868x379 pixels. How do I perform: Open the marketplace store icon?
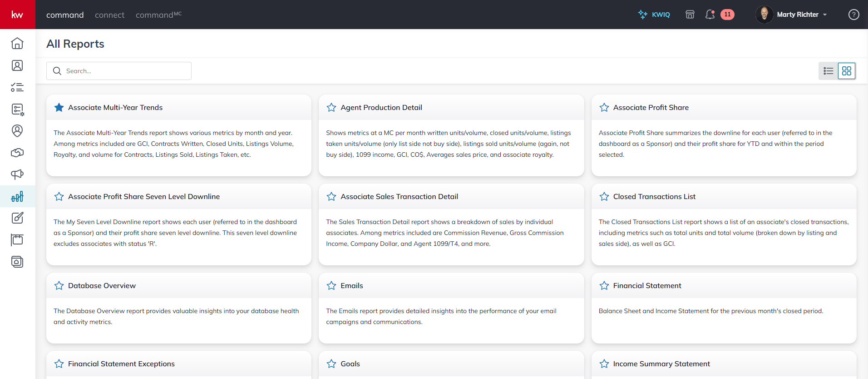690,15
